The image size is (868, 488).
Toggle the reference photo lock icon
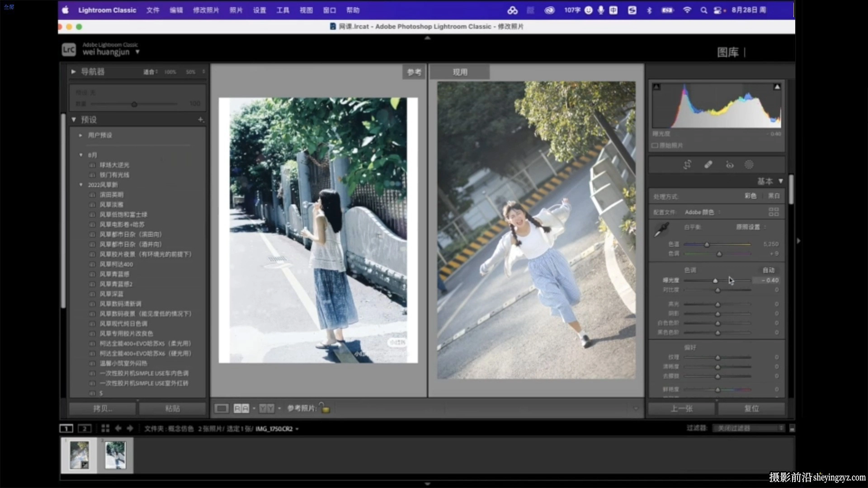click(325, 408)
